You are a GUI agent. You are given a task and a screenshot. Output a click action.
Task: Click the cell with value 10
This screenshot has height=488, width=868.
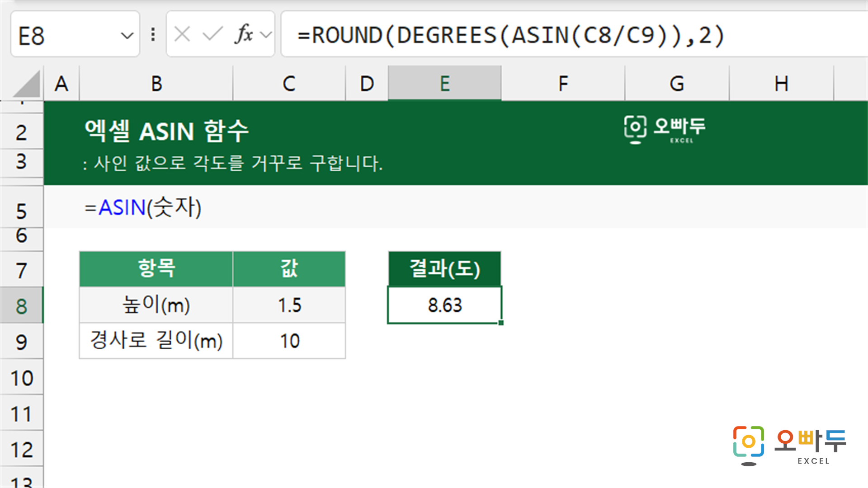coord(289,341)
